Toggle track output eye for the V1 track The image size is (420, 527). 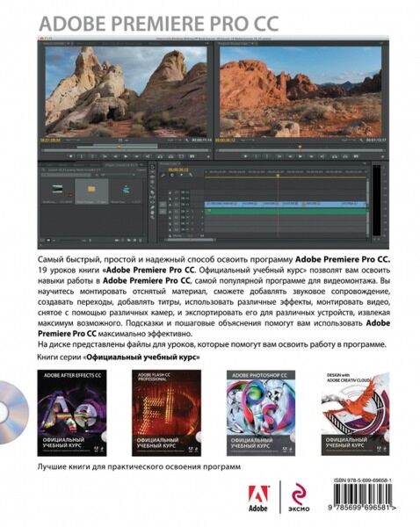(188, 205)
